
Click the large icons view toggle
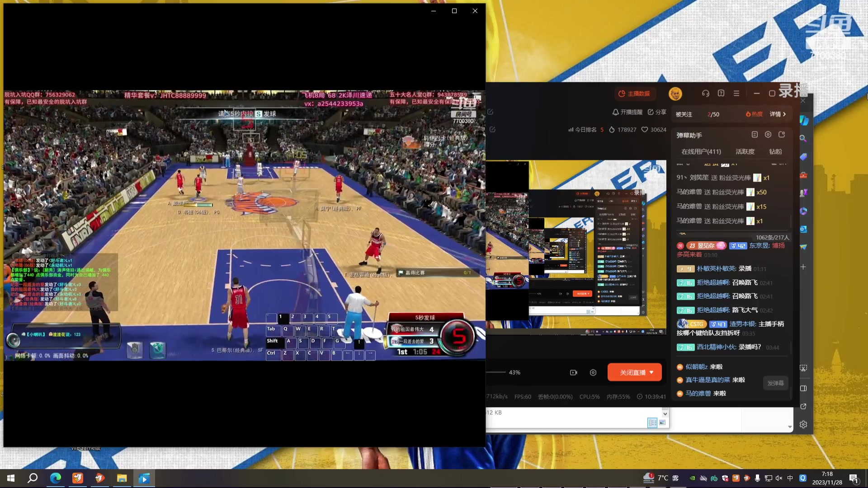tap(662, 423)
